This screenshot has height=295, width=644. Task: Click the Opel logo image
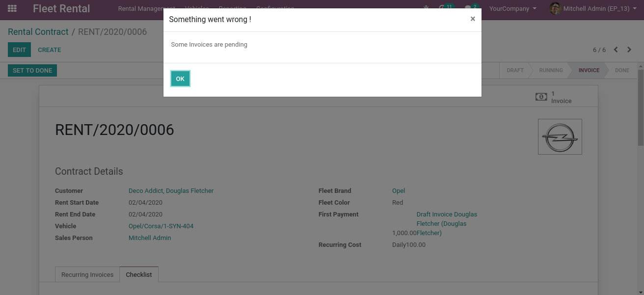[560, 136]
